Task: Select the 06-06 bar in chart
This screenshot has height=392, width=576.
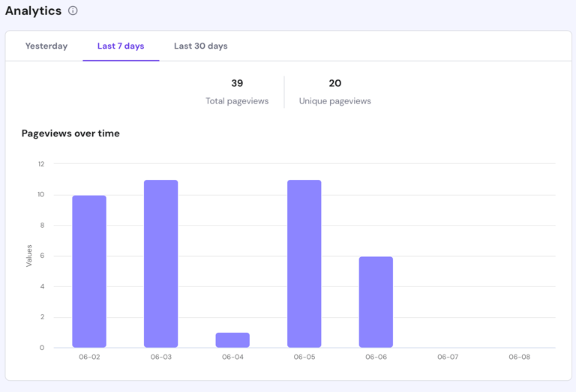Action: click(376, 302)
